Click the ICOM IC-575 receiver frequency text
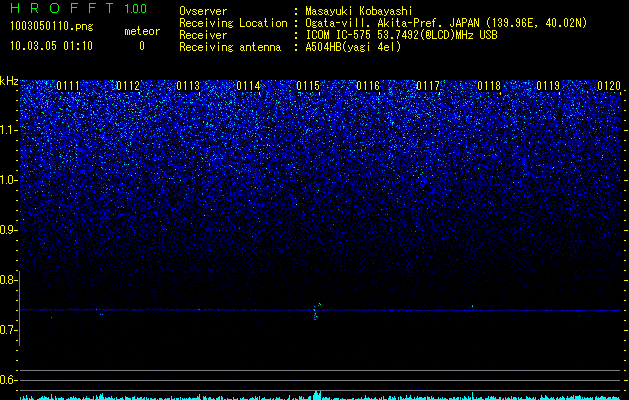 tap(401, 35)
